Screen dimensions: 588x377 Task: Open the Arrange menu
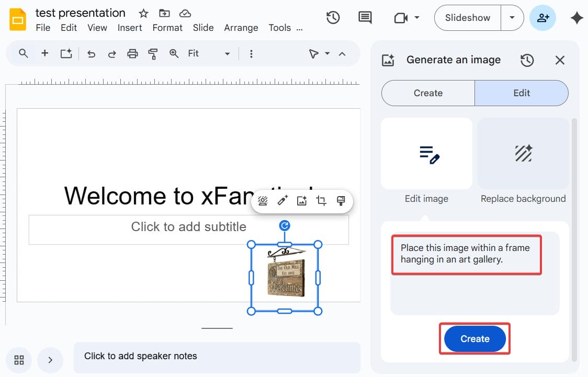pyautogui.click(x=241, y=28)
